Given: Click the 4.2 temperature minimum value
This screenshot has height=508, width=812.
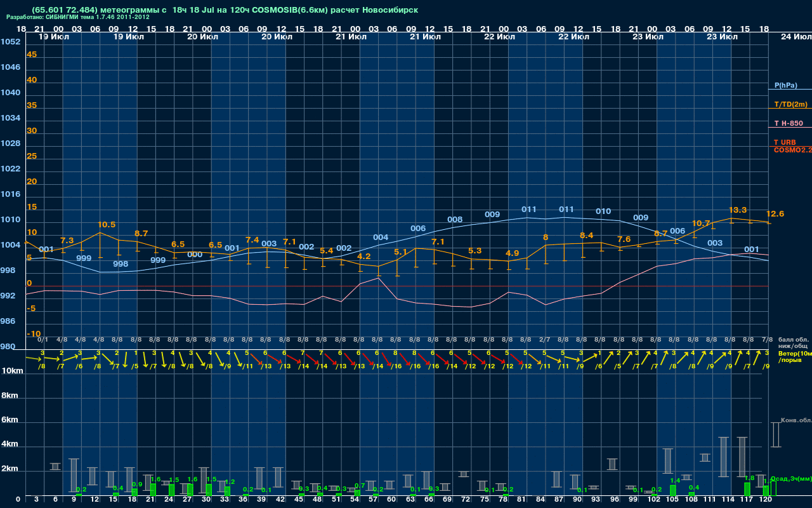Looking at the screenshot, I should [x=364, y=257].
